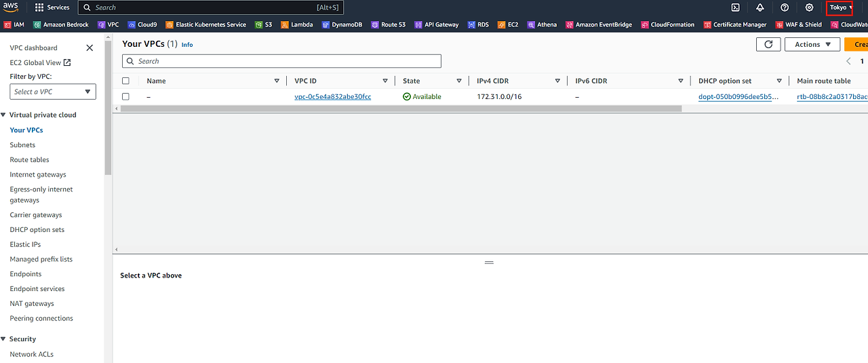Open the Actions dropdown

click(812, 44)
